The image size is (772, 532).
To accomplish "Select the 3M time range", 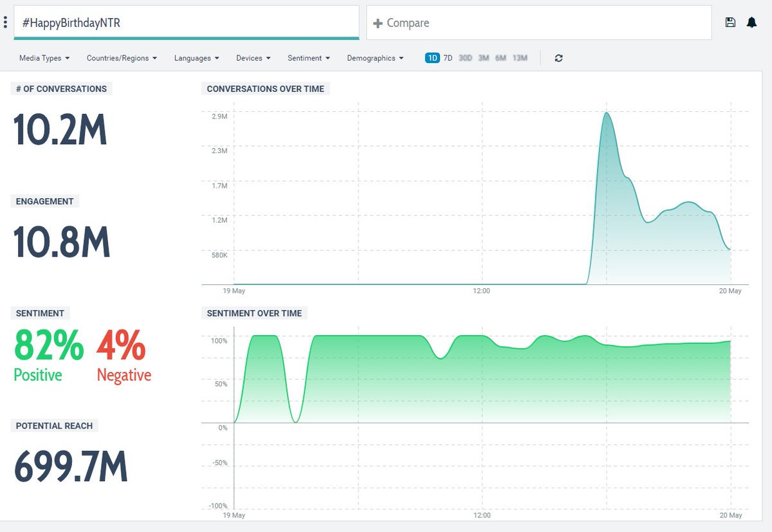I will [483, 58].
